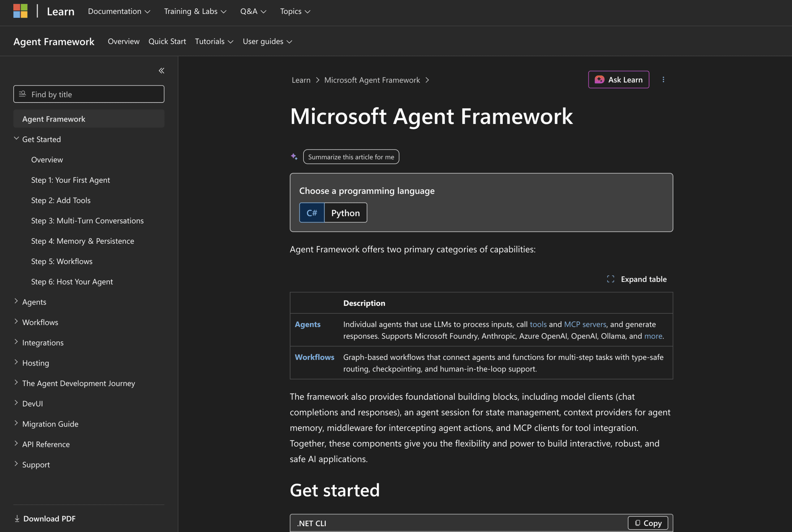Screen dimensions: 792x532
Task: Open the Training & Labs dropdown
Action: coord(195,11)
